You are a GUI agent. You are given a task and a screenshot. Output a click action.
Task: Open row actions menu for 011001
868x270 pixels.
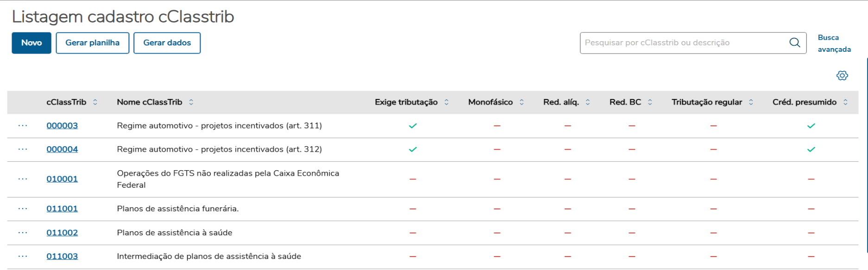[23, 209]
